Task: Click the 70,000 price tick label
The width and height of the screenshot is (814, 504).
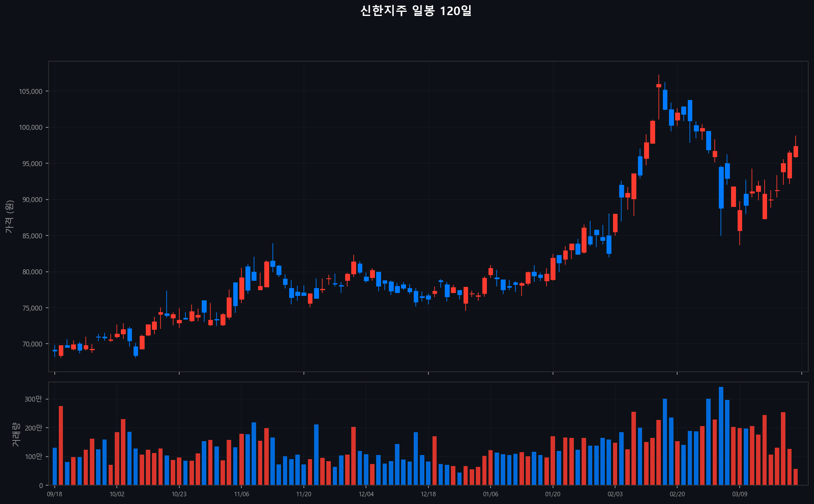Action: pos(32,344)
